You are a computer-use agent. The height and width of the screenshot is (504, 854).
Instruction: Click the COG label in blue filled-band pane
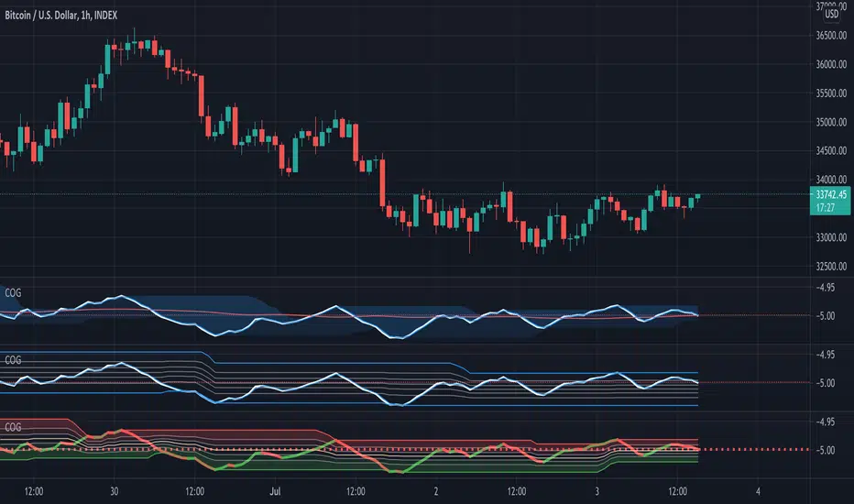pyautogui.click(x=13, y=293)
